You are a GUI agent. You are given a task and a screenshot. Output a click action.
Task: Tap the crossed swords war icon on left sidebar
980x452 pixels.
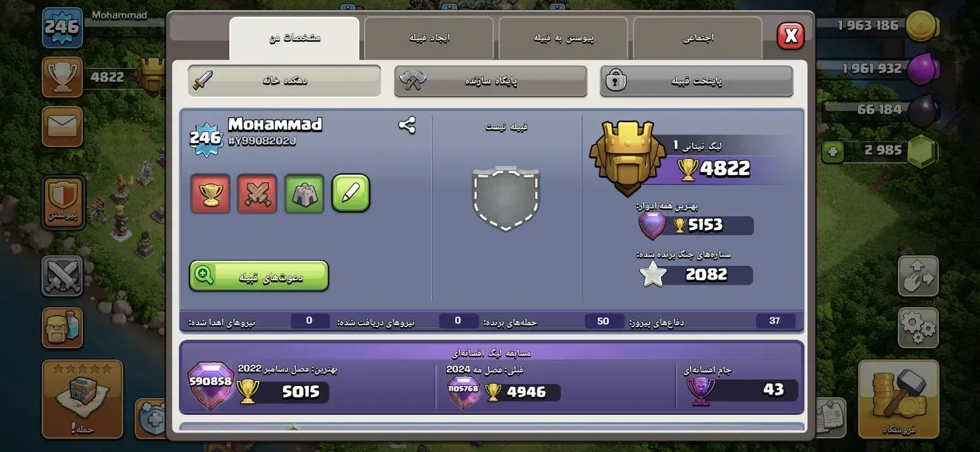(62, 276)
